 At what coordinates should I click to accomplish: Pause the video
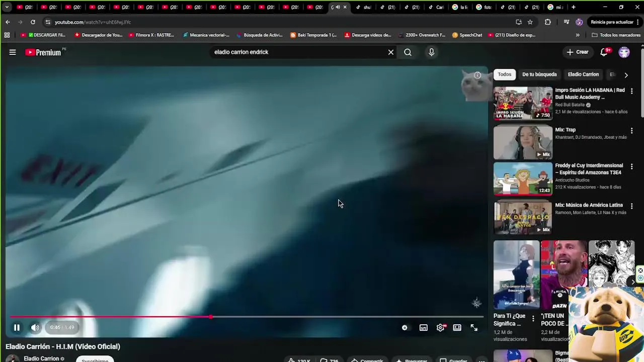[17, 327]
